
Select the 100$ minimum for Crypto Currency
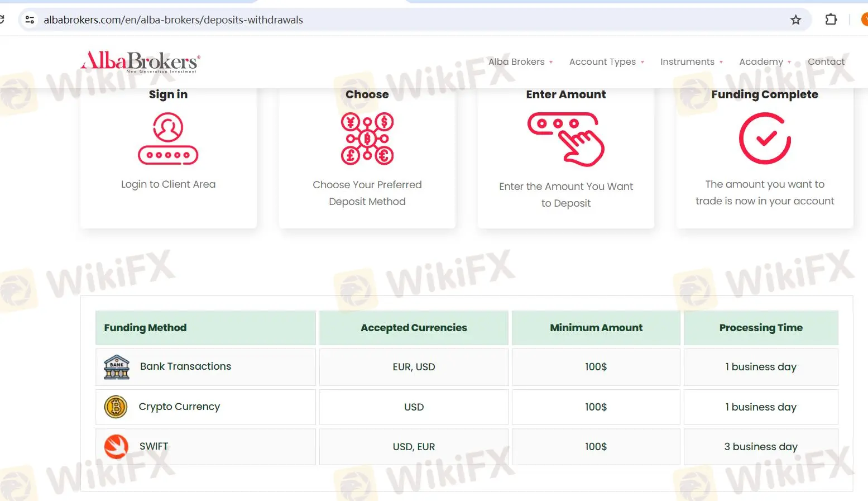[596, 407]
